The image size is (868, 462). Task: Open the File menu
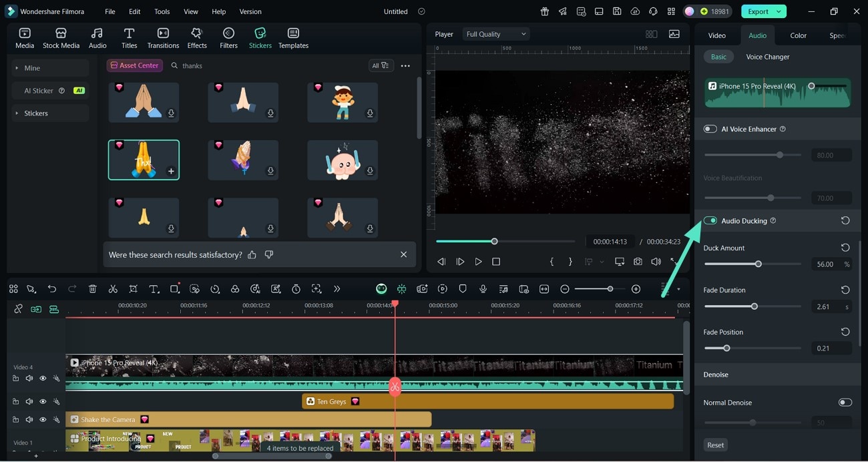(x=110, y=11)
